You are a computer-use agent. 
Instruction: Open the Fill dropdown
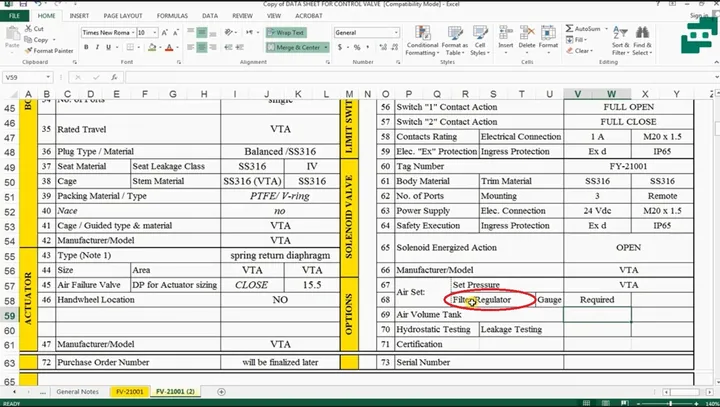pos(577,40)
